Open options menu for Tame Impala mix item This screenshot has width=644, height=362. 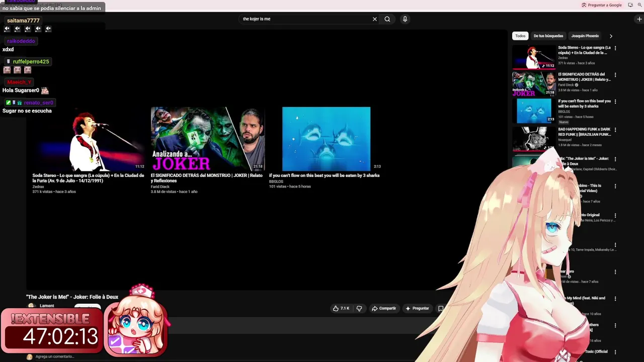615,245
